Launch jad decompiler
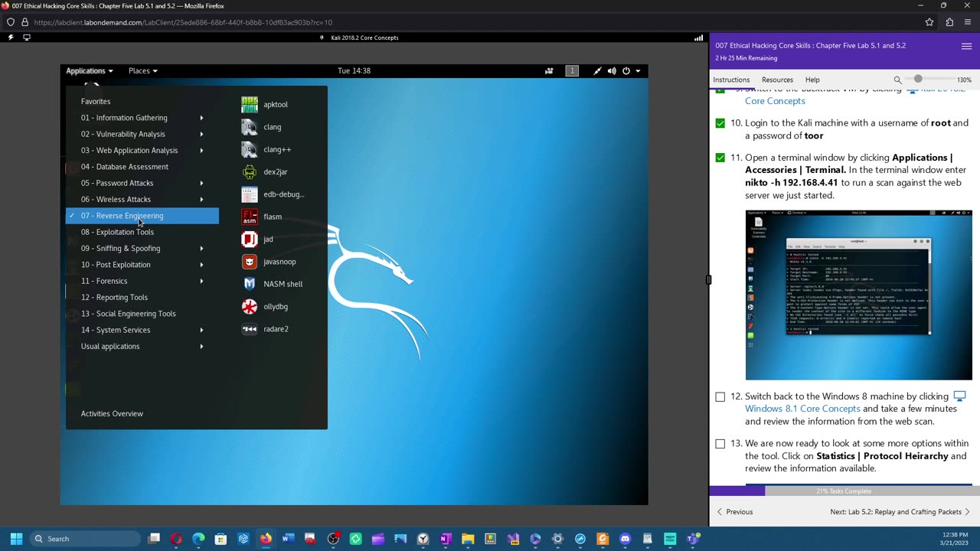The image size is (980, 551). 257,240
